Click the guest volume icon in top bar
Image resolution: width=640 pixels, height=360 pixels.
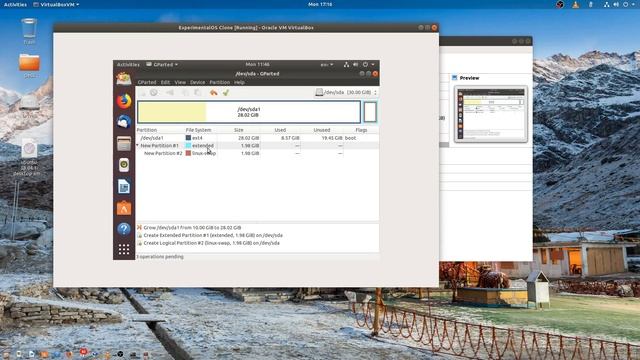pos(356,64)
